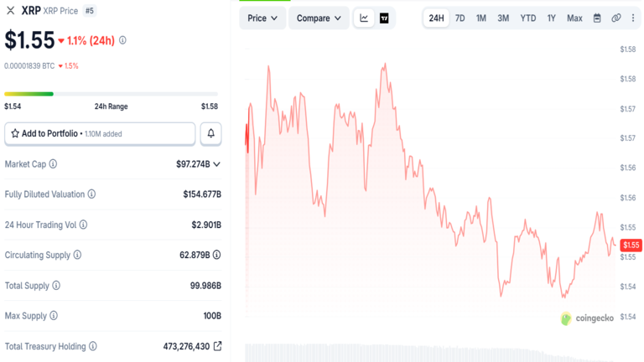Click the 0.00001839 BTC price text
Viewport: 644px width, 362px height.
point(29,65)
